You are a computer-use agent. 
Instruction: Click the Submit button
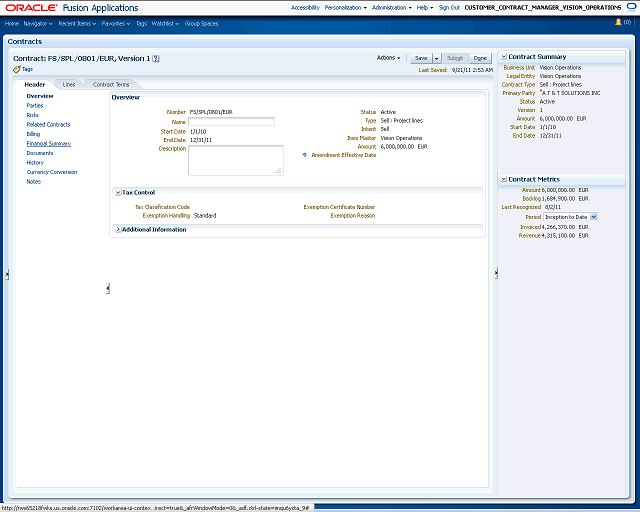pos(455,58)
